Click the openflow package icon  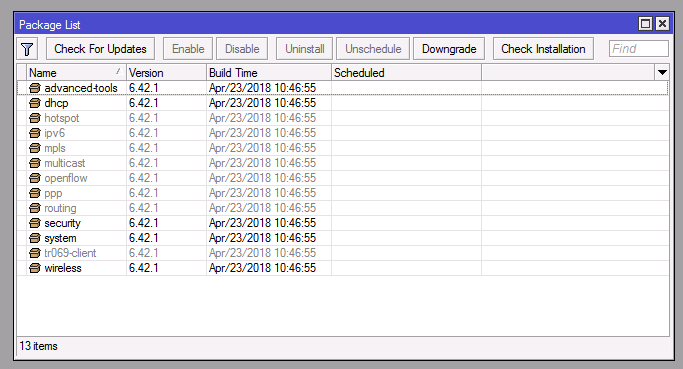tap(35, 178)
